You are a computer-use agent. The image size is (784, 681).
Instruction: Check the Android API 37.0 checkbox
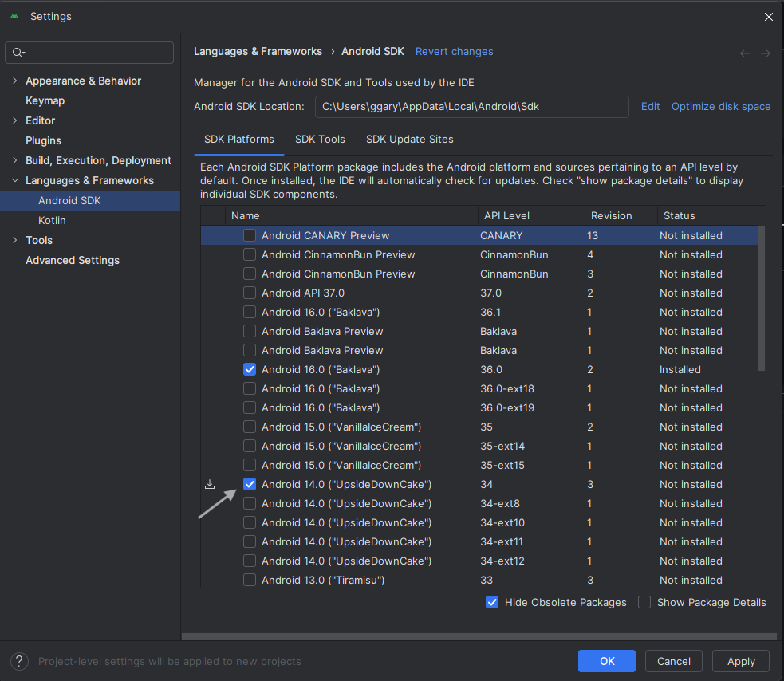tap(250, 293)
